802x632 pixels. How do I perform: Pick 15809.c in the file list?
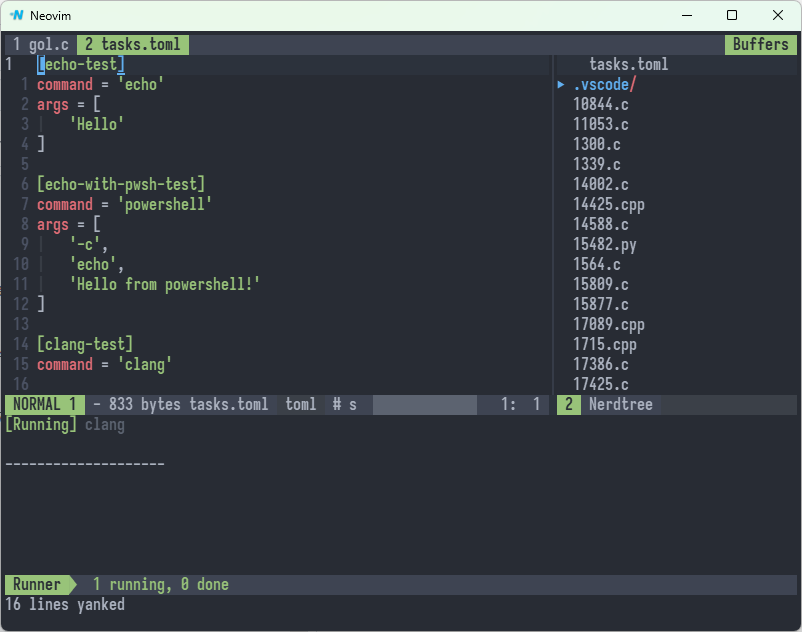tap(600, 284)
